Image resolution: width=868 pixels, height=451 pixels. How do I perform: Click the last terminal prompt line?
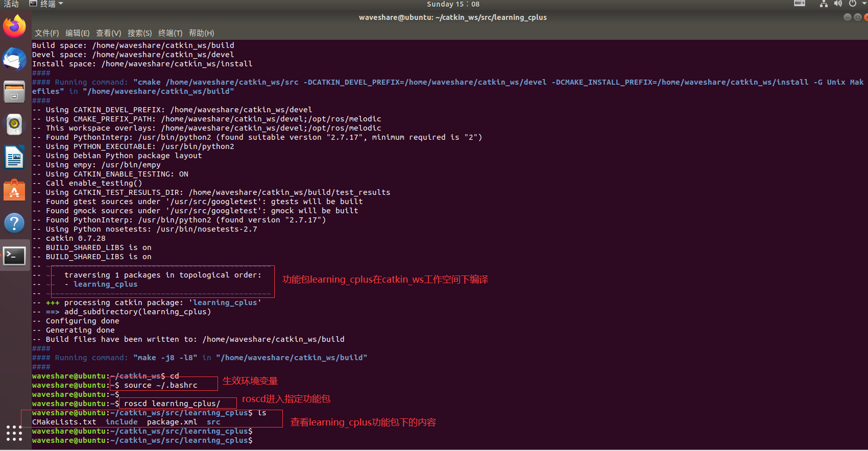[x=142, y=440]
